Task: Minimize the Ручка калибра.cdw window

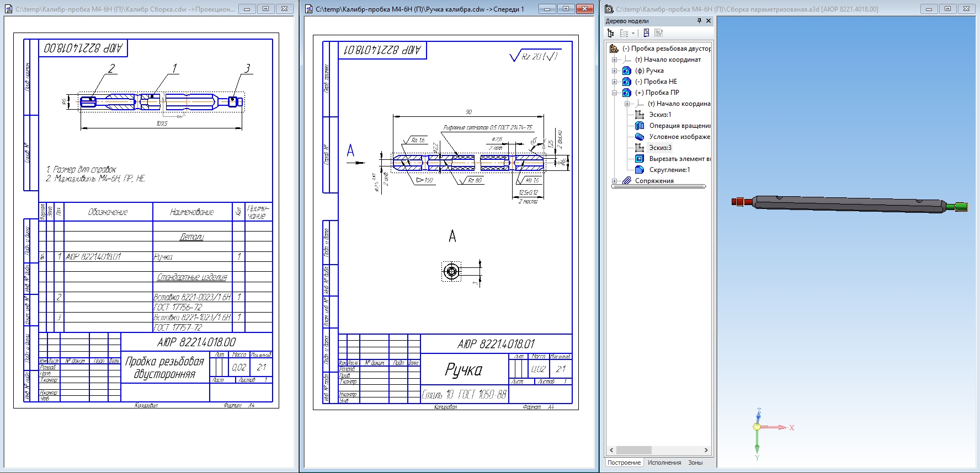Action: (547, 9)
